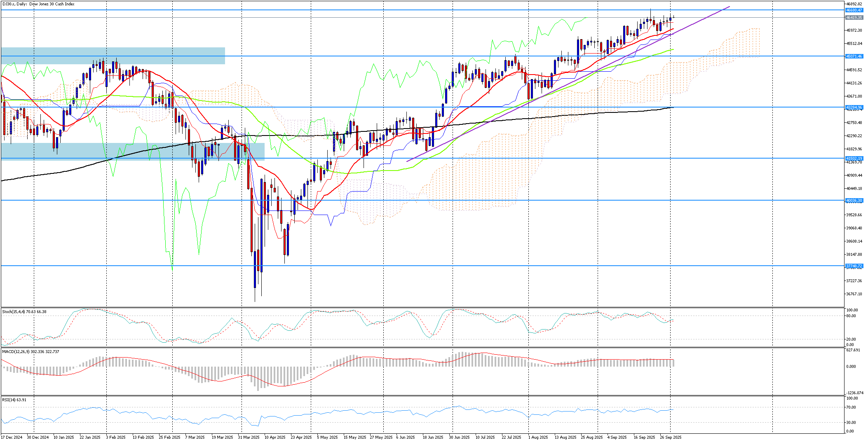Click the price scale value 37227.36

click(854, 281)
